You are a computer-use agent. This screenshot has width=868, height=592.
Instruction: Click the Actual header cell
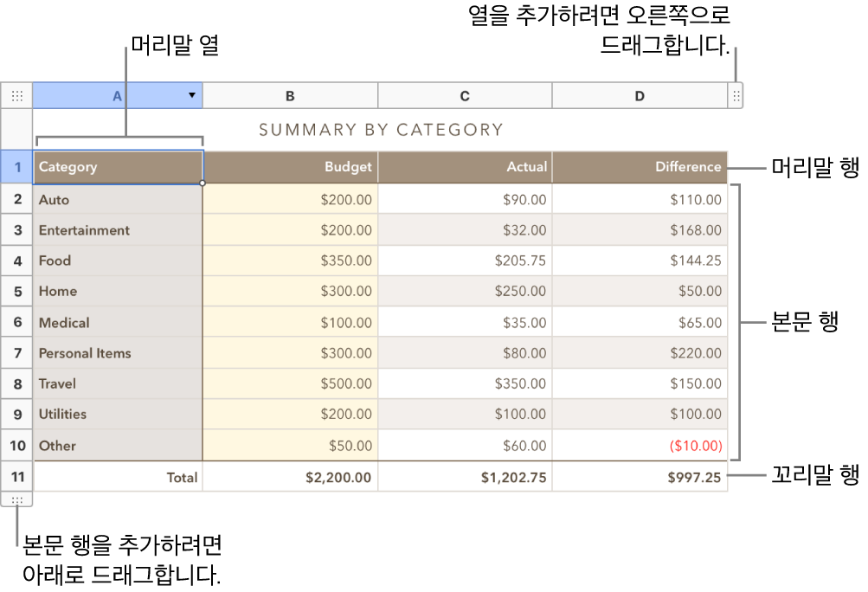(465, 167)
